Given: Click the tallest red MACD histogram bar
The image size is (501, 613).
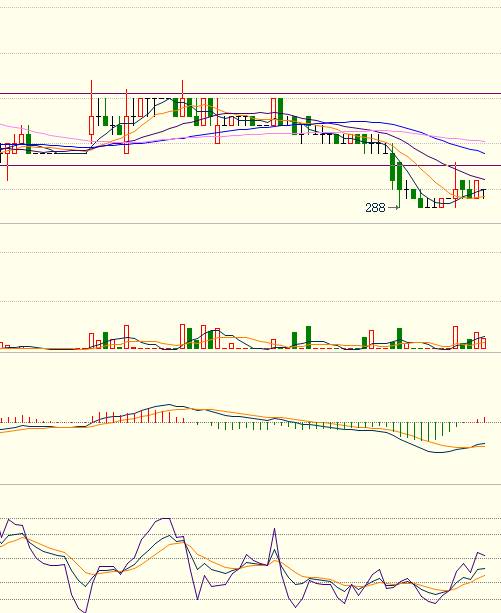Looking at the screenshot, I should [x=149, y=415].
